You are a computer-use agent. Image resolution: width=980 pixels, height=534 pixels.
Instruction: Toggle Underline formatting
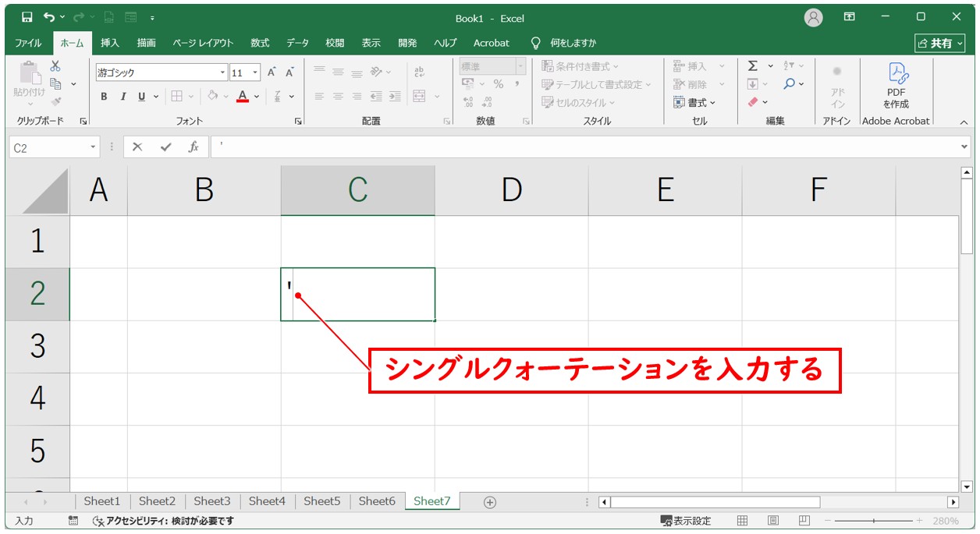point(141,97)
